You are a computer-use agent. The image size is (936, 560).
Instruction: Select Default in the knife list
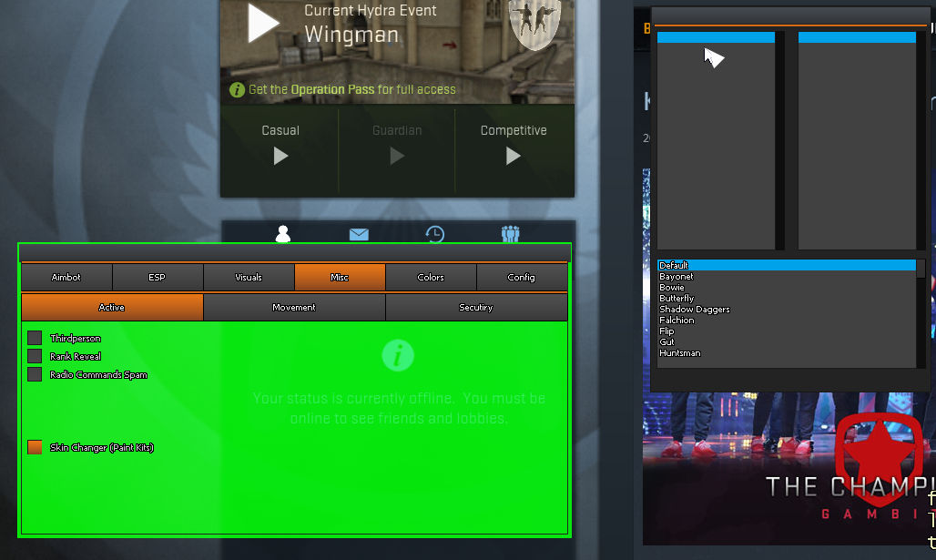786,265
